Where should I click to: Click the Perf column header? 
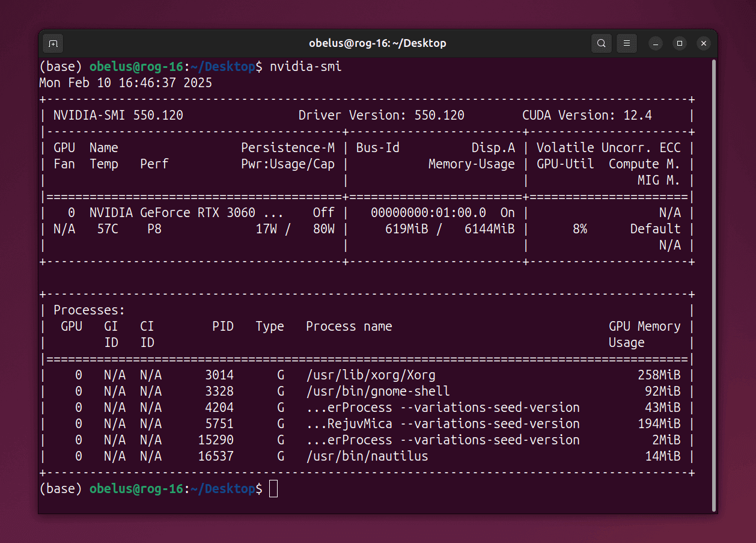pos(154,164)
